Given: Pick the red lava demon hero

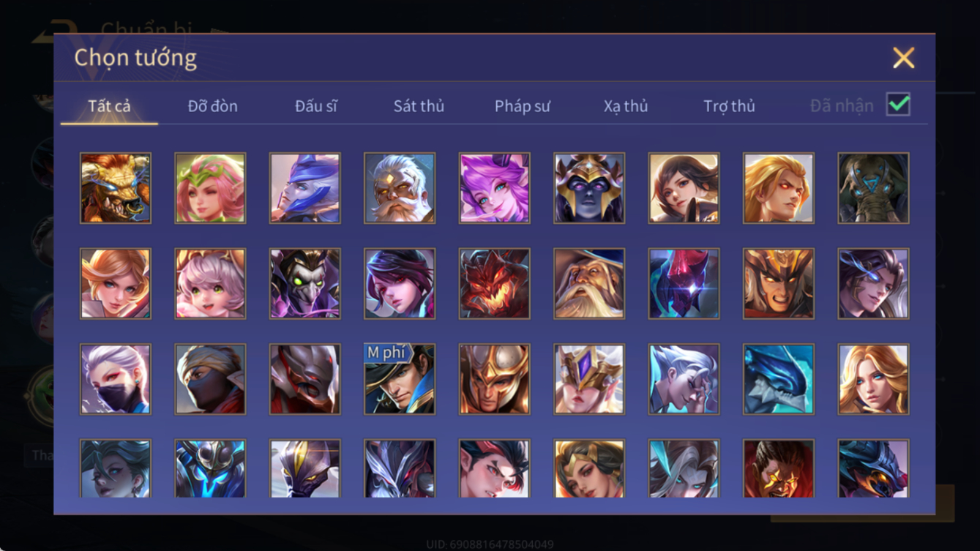Looking at the screenshot, I should (494, 284).
